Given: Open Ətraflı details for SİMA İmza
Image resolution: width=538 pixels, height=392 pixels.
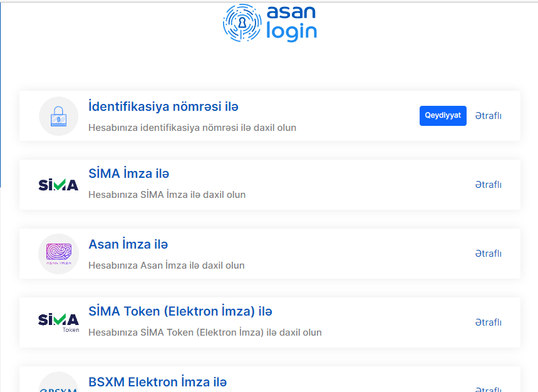Looking at the screenshot, I should pos(489,185).
